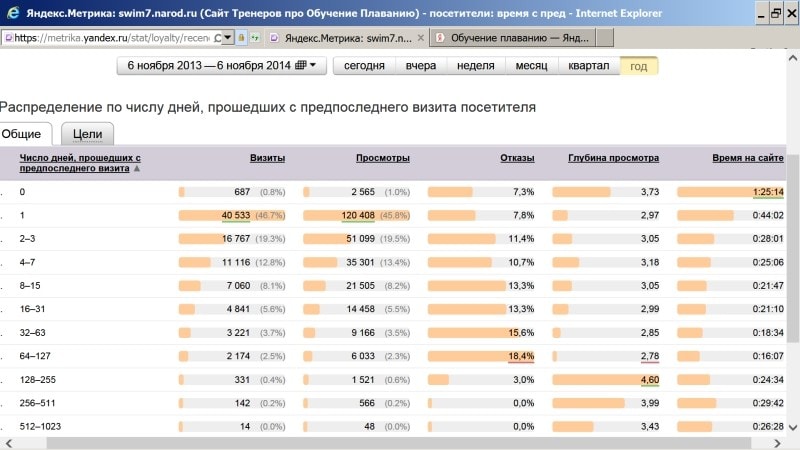Open a new blank tab
The width and height of the screenshot is (800, 450).
pyautogui.click(x=605, y=38)
